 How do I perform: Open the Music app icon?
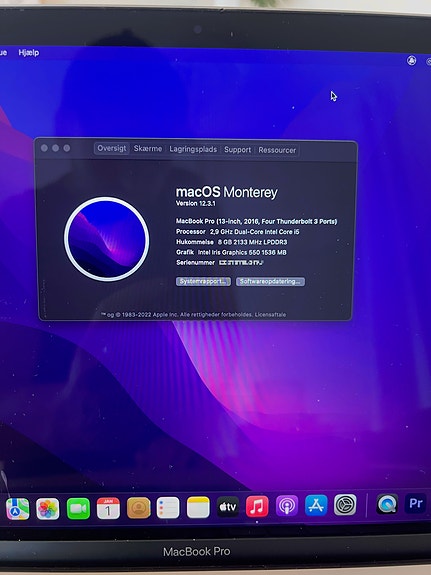click(257, 506)
